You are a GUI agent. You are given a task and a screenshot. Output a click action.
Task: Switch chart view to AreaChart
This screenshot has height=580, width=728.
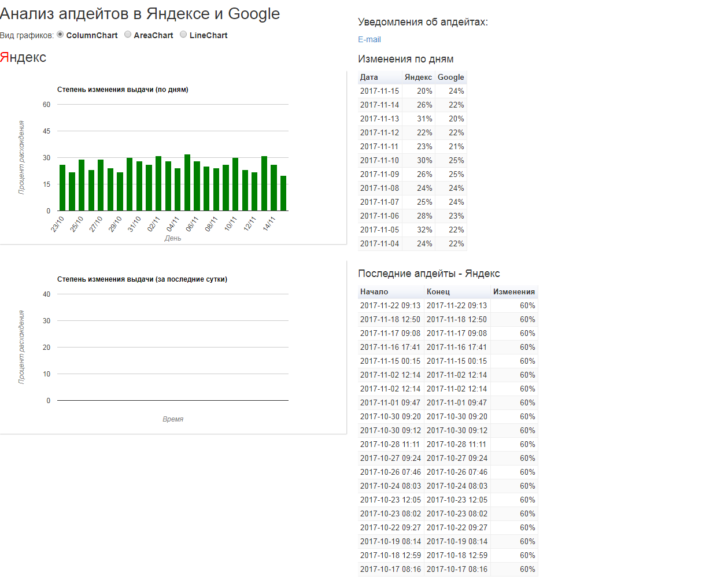128,35
